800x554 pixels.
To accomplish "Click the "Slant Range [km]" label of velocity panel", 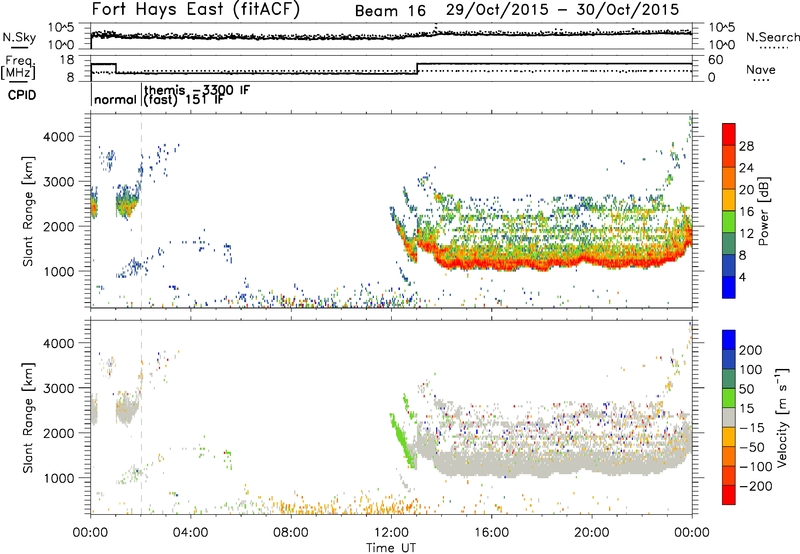I will pyautogui.click(x=28, y=418).
